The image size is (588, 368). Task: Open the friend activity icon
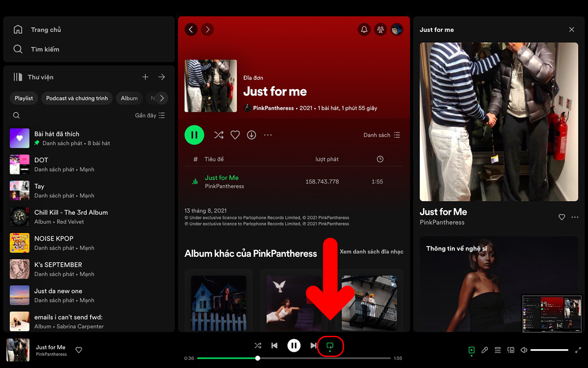380,30
